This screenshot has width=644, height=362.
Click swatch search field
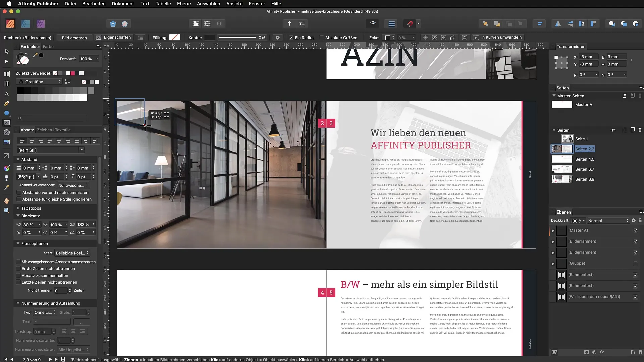(52, 118)
